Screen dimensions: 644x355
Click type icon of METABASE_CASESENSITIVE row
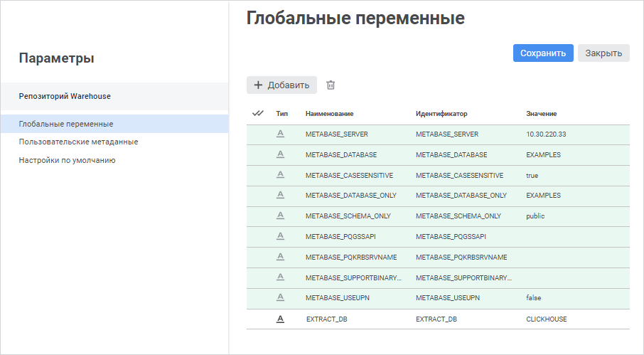click(281, 175)
